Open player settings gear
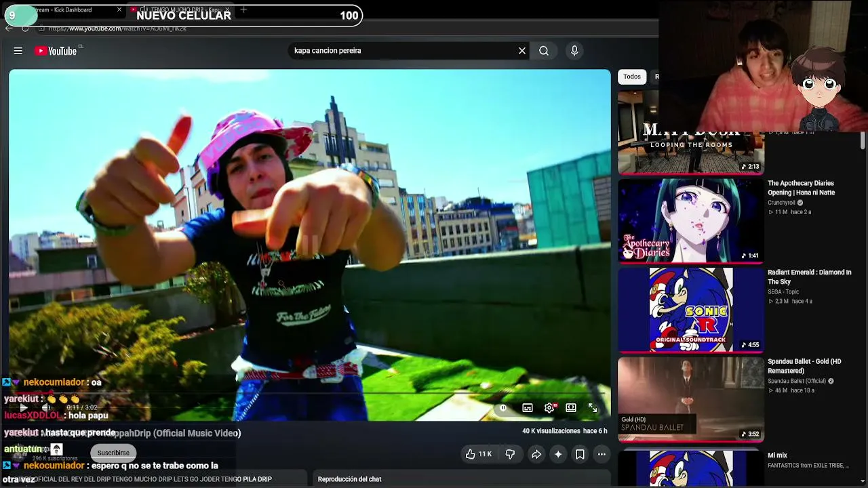 point(549,408)
